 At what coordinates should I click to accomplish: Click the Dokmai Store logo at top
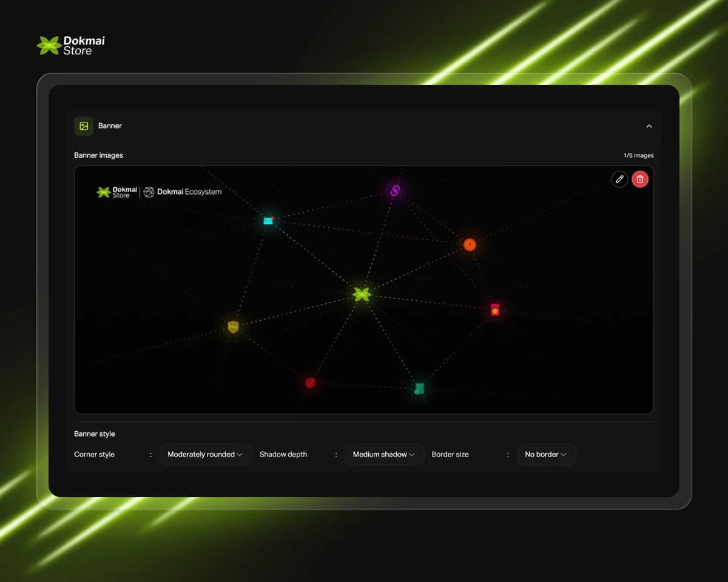coord(71,45)
